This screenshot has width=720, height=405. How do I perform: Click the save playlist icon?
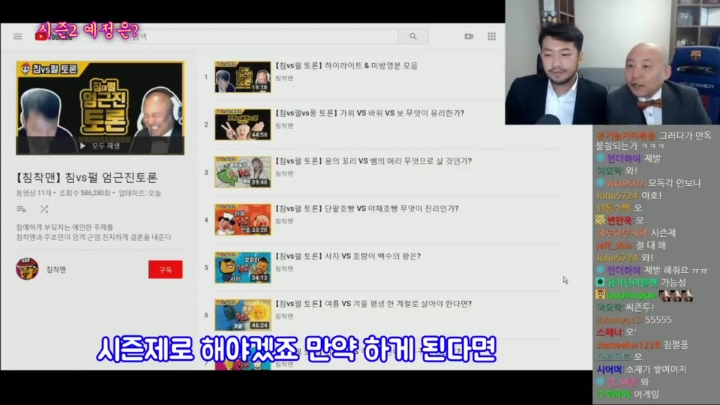click(22, 209)
